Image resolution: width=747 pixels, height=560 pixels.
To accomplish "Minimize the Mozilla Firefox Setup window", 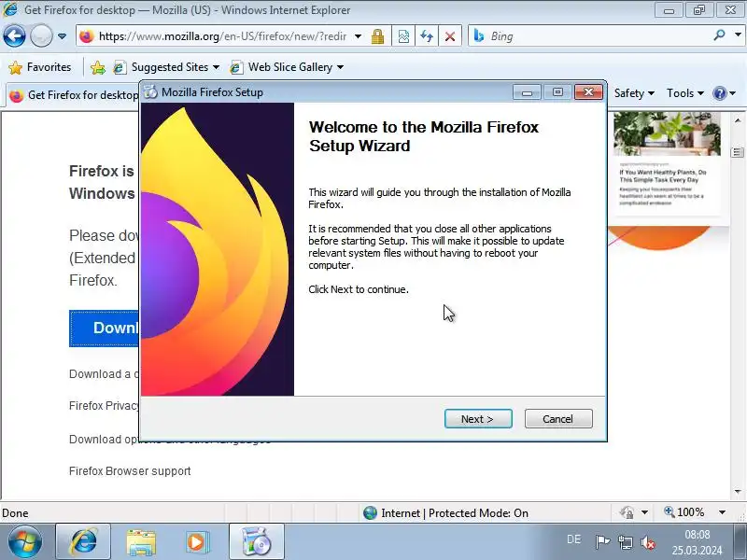I will tap(527, 91).
